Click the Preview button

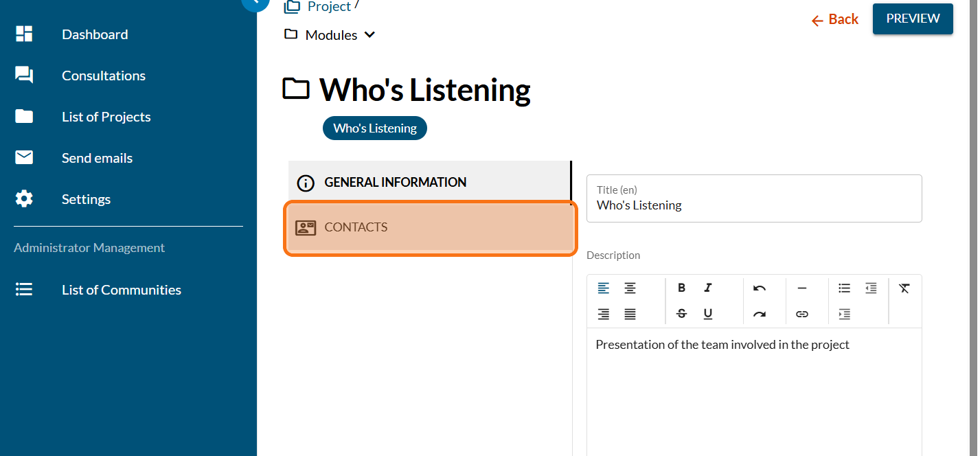click(912, 19)
